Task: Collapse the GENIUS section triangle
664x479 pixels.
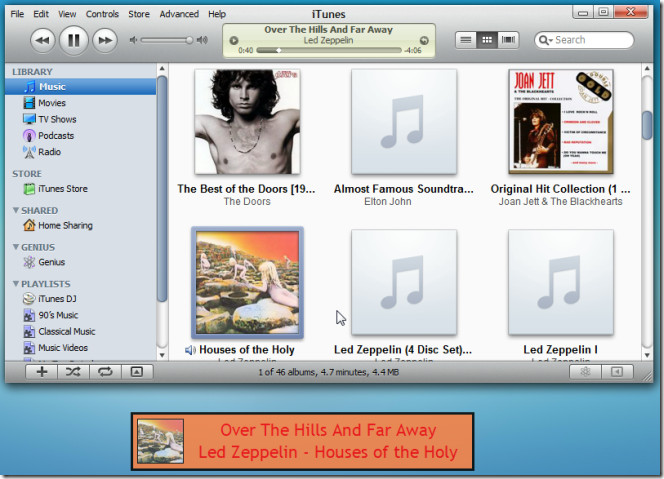Action: (16, 247)
